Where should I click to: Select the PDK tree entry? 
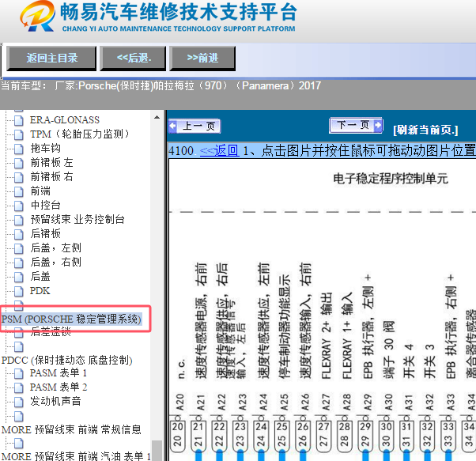40,291
